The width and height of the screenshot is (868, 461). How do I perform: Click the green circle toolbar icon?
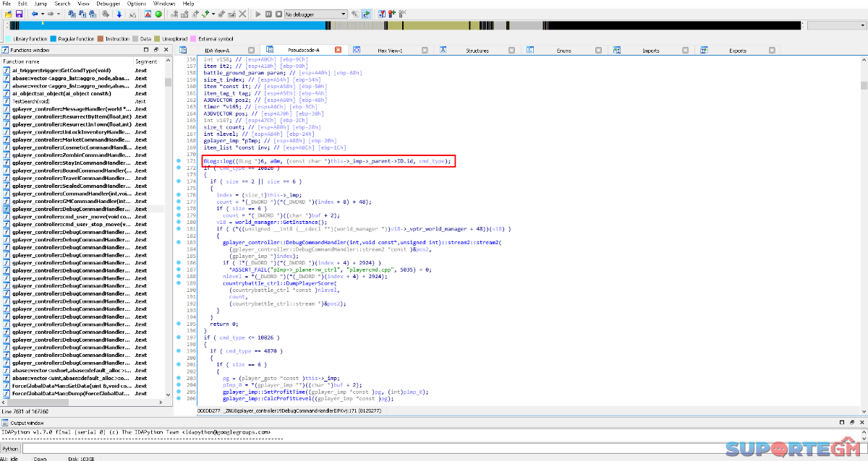(x=158, y=14)
